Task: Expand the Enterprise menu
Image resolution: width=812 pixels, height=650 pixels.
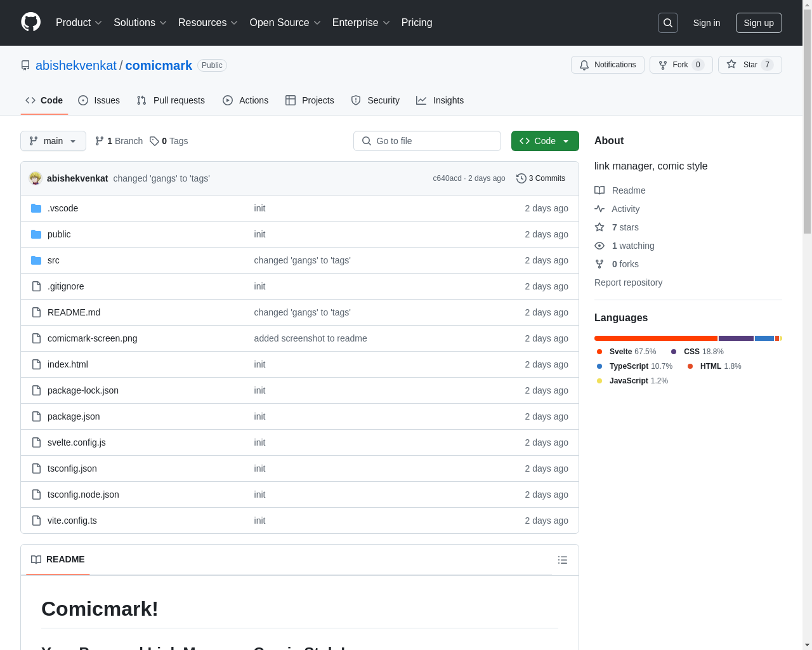Action: pyautogui.click(x=361, y=23)
